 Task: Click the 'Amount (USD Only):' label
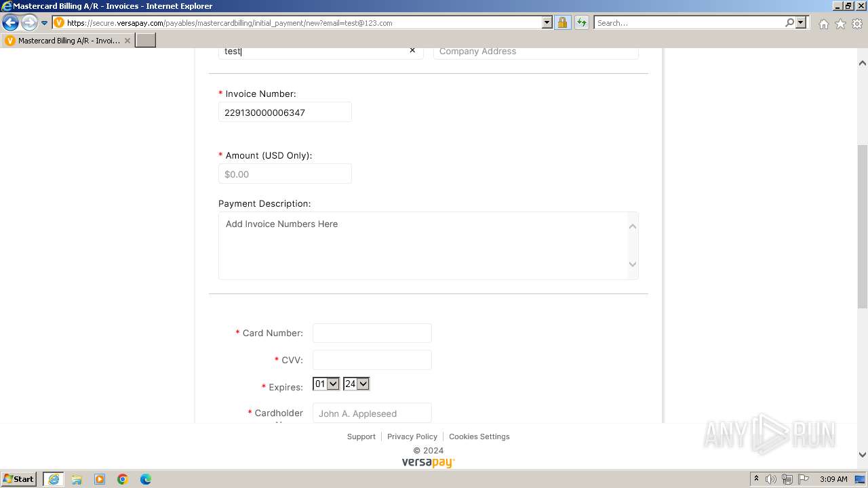coord(269,155)
